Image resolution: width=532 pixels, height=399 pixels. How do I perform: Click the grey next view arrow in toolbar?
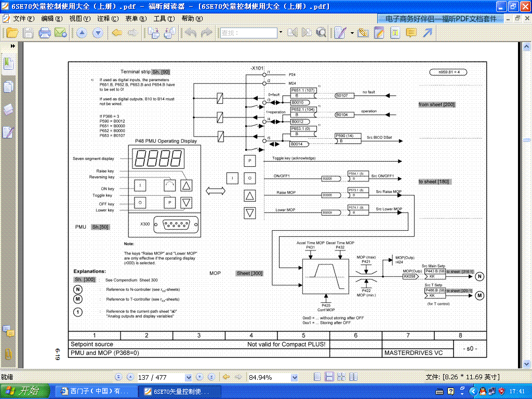tap(132, 33)
